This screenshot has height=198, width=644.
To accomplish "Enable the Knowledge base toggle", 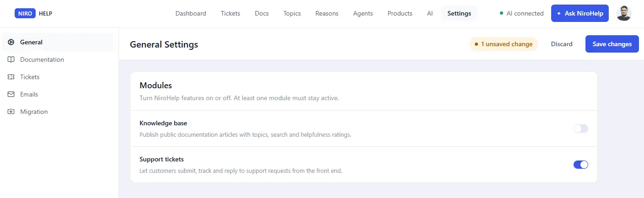I will (581, 128).
